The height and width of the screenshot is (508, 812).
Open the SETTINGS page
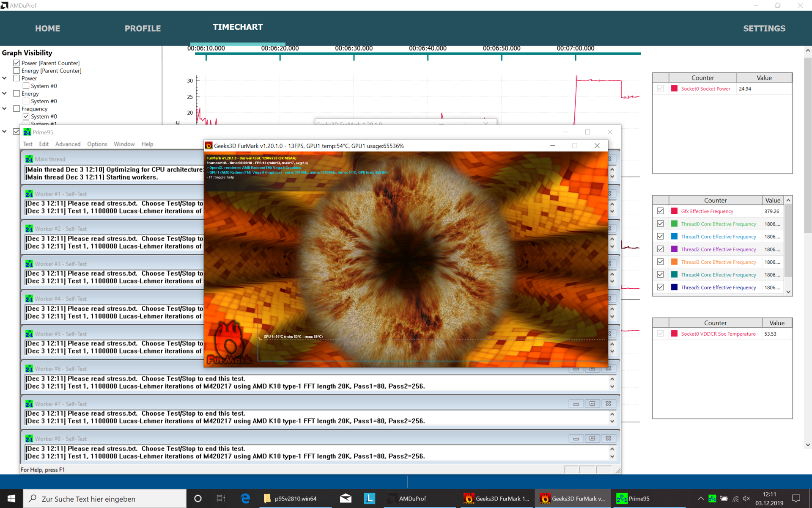(764, 28)
